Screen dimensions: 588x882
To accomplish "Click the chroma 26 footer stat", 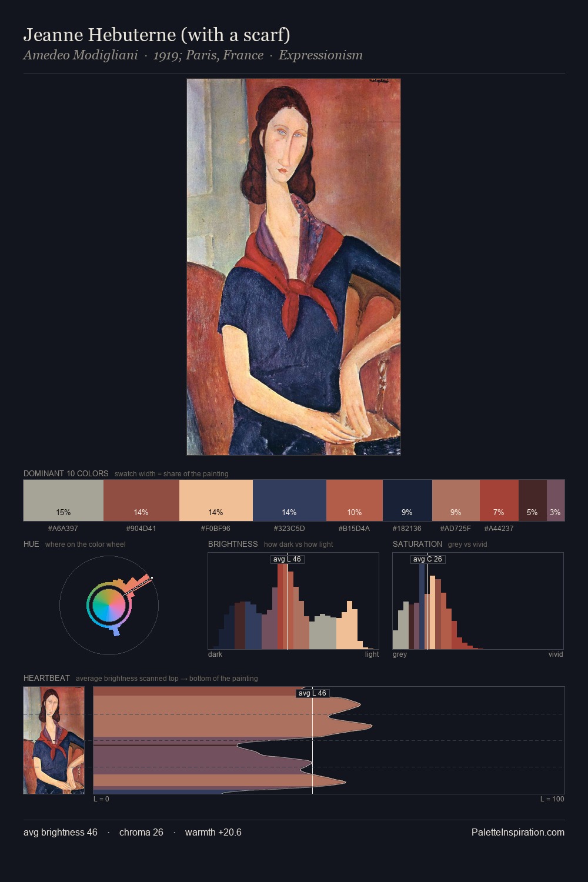I will coord(141,832).
